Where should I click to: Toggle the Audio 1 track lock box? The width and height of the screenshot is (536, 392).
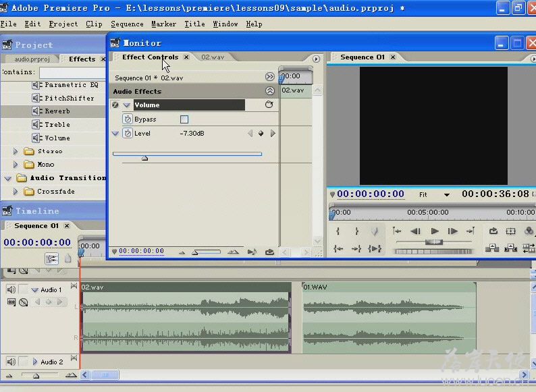click(x=23, y=290)
